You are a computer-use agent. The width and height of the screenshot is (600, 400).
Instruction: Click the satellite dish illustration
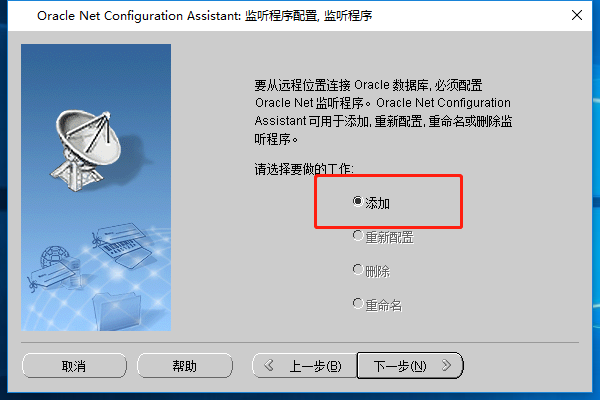point(87,150)
